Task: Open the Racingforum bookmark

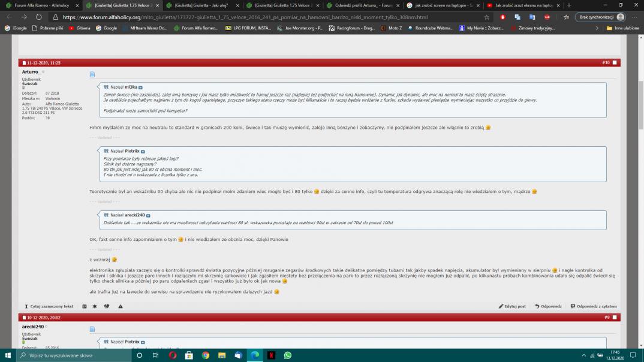Action: click(x=352, y=28)
